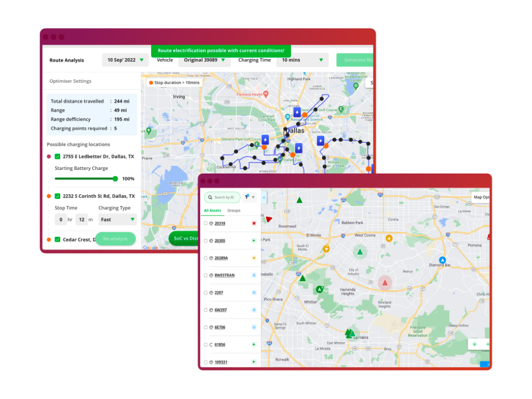Open the 10 Sep' 2022 date dropdown
532x399 pixels.
[x=125, y=60]
